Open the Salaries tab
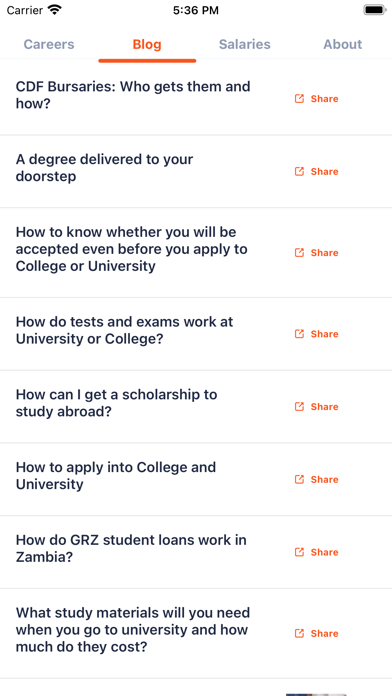 tap(245, 44)
